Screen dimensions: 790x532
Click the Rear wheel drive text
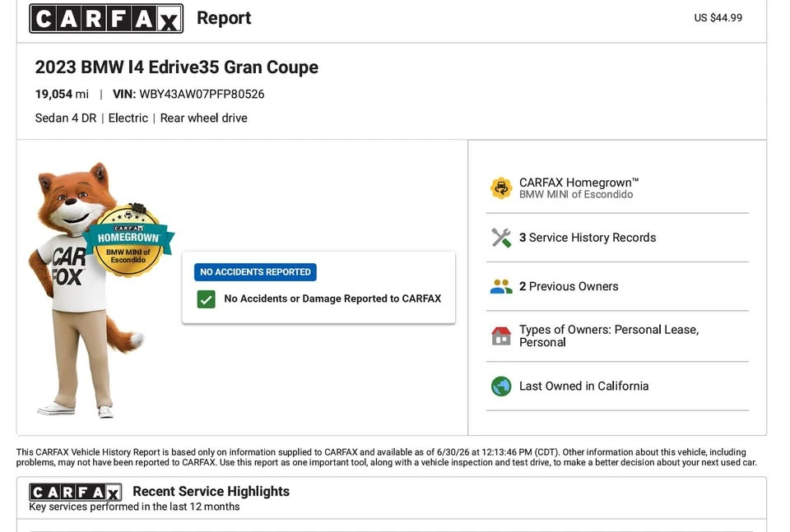[203, 118]
